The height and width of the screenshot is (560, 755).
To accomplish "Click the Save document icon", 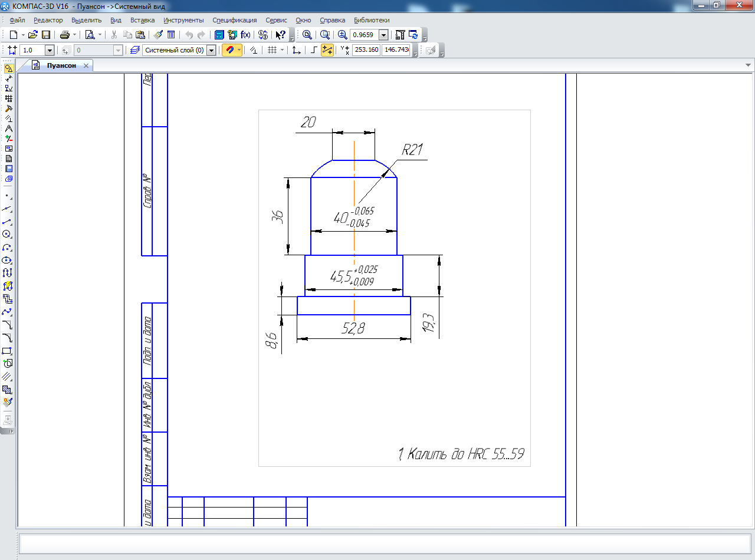I will [x=45, y=35].
